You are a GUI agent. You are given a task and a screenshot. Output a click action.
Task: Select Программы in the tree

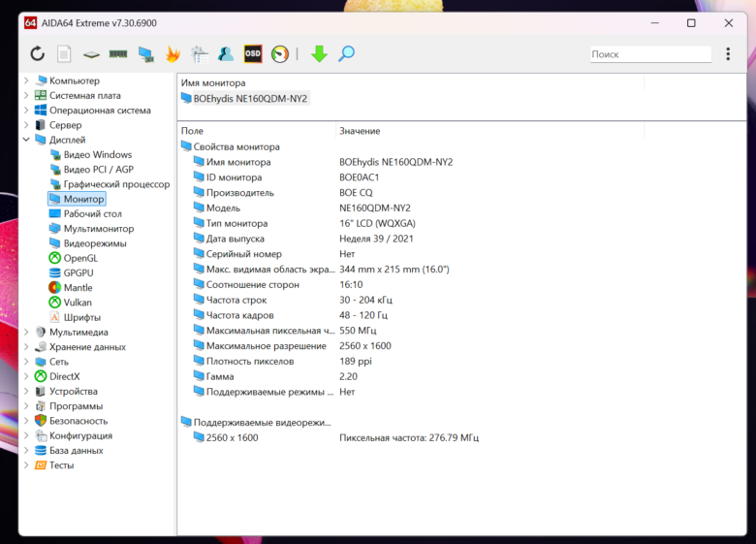69,406
